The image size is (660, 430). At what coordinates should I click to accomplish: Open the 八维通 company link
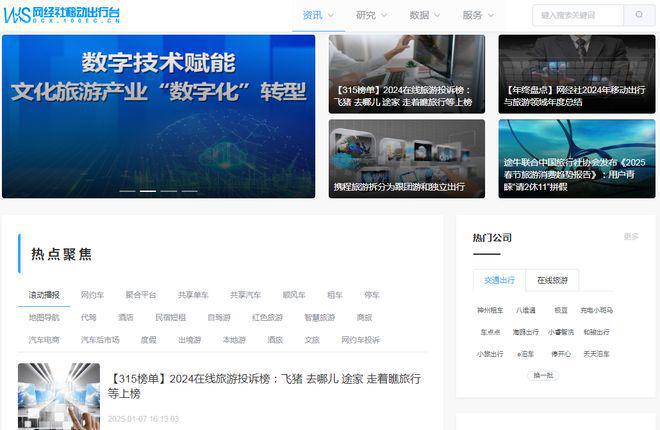point(525,311)
